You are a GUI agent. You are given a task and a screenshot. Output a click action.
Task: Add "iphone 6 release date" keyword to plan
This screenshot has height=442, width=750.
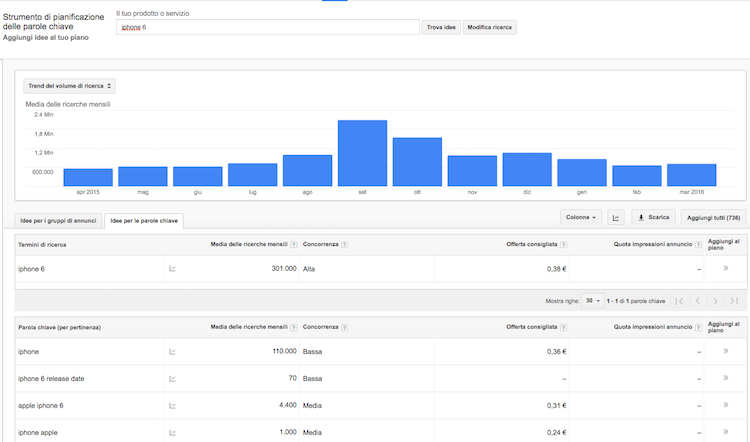point(725,378)
